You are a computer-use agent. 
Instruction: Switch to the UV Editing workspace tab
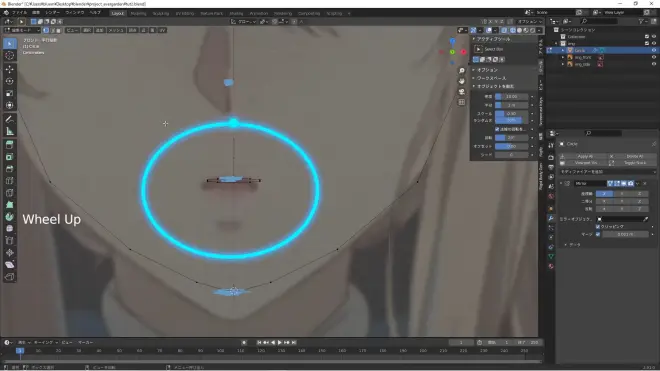pos(185,13)
